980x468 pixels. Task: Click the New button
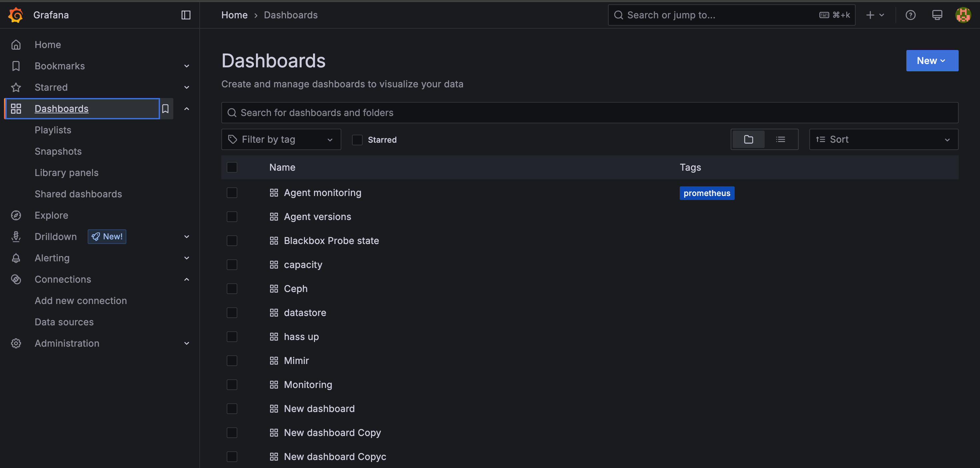(x=932, y=60)
